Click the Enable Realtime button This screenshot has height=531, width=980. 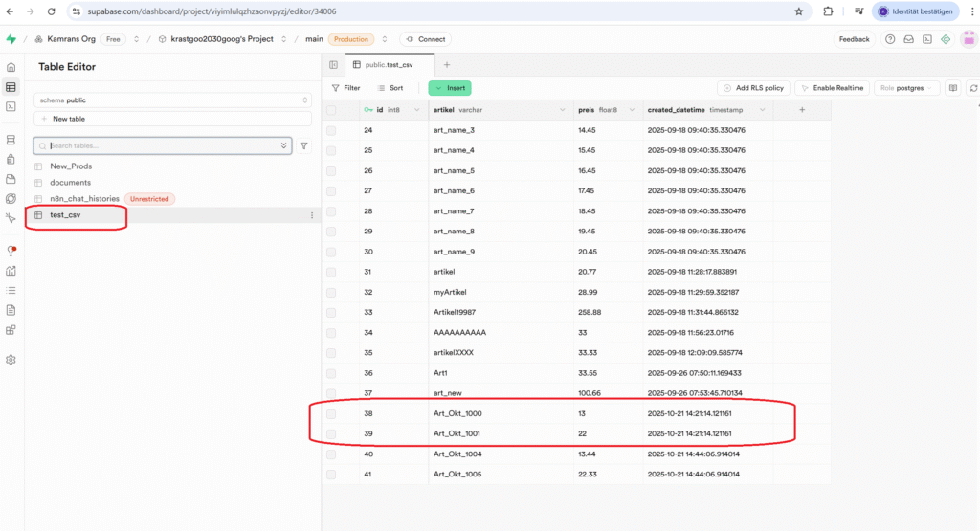click(832, 88)
